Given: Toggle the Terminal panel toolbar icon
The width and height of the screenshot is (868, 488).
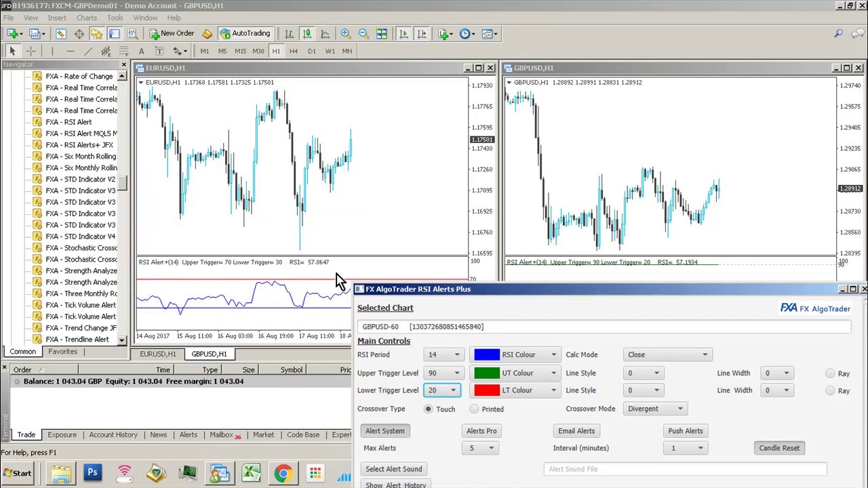Looking at the screenshot, I should click(x=114, y=33).
